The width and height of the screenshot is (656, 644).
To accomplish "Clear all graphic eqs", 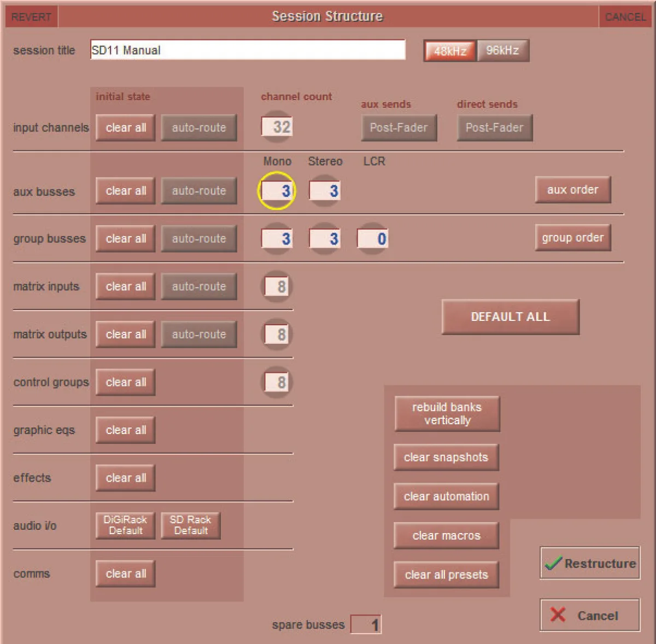I will [x=126, y=430].
